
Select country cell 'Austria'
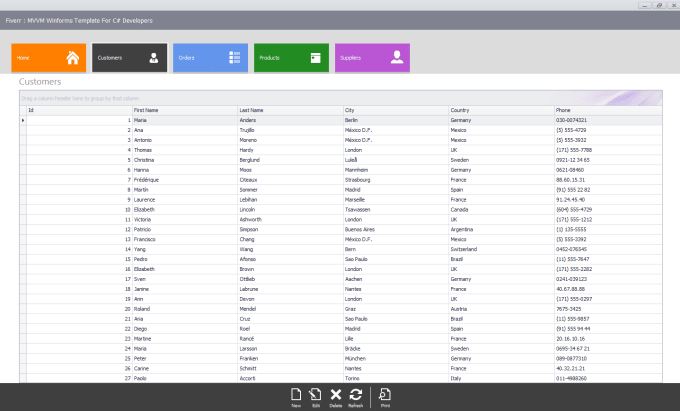point(502,309)
